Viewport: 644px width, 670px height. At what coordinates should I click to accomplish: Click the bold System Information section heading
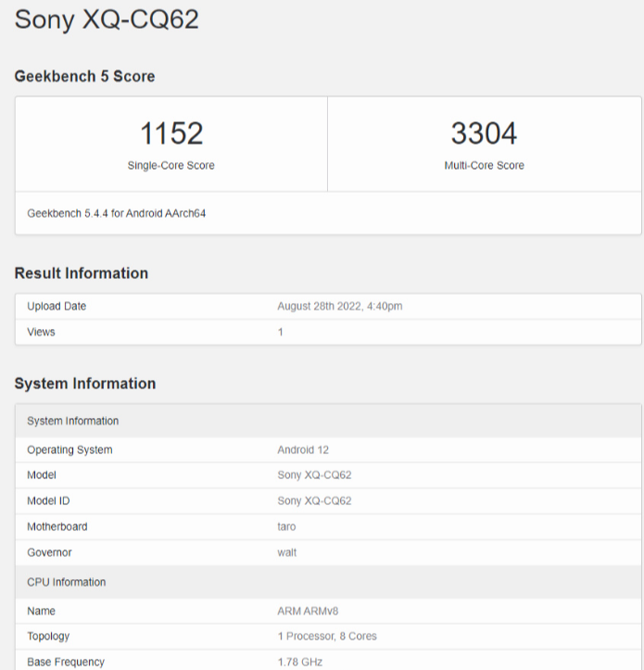(85, 384)
